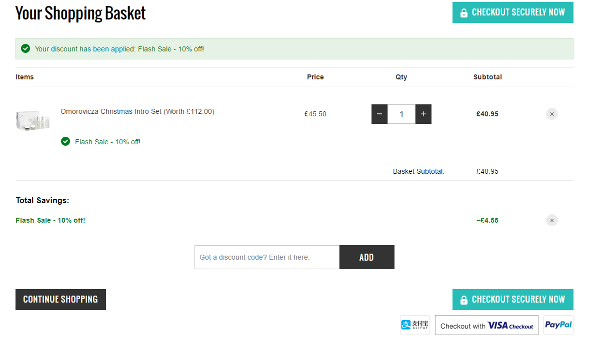
Task: Open Omorovicza Christmas Intro Set product link
Action: pos(137,111)
